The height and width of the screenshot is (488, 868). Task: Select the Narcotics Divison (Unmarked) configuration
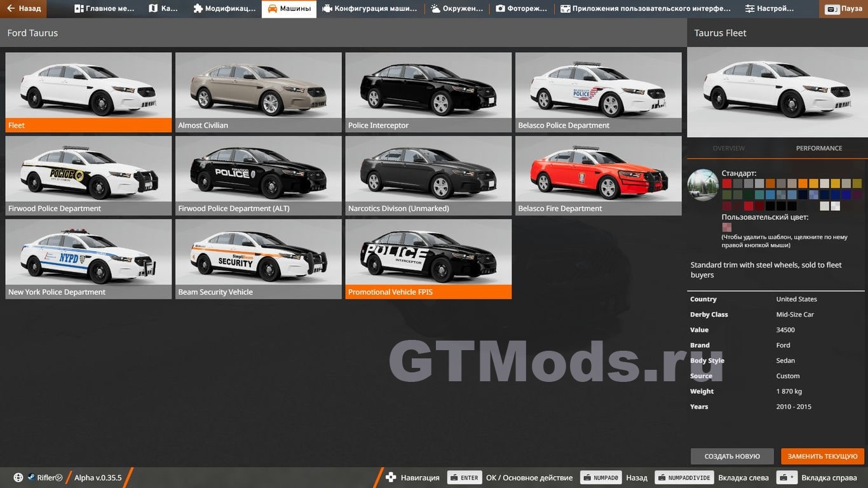(428, 176)
